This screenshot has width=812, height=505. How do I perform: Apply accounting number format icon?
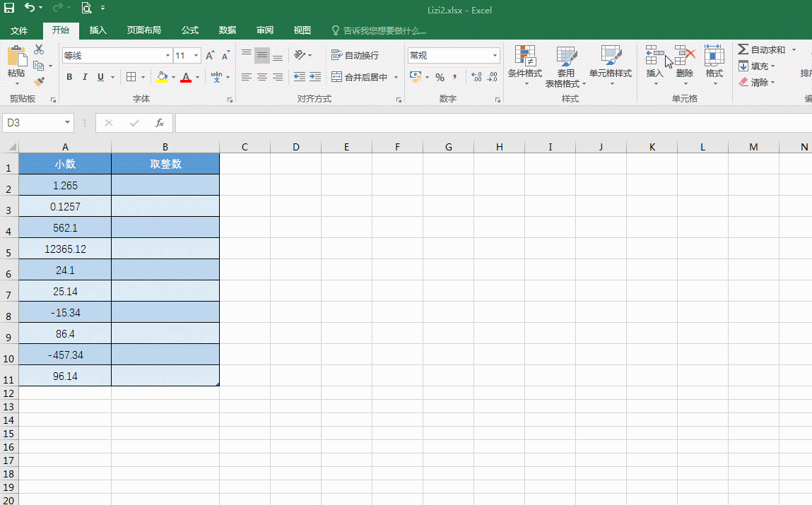tap(416, 77)
